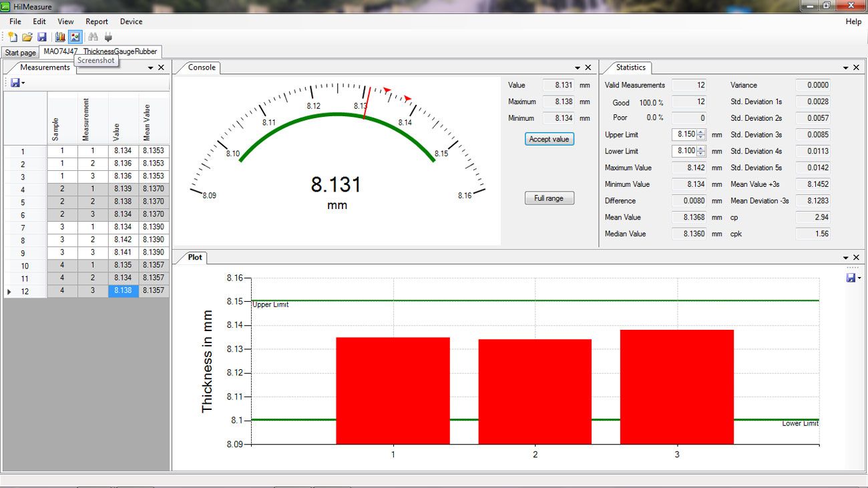This screenshot has width=868, height=488.
Task: Open the Device menu
Action: coord(131,21)
